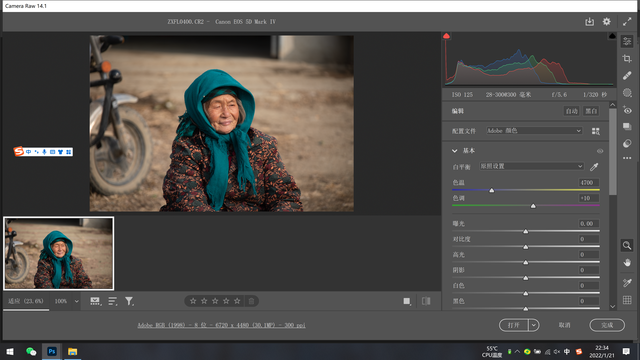
Task: Select the Spot Removal healing tool
Action: pos(627,76)
